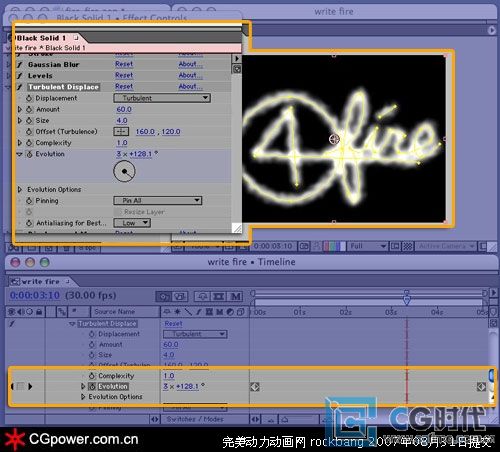Click the Complexity value 1.0 in Effect Controls

122,143
